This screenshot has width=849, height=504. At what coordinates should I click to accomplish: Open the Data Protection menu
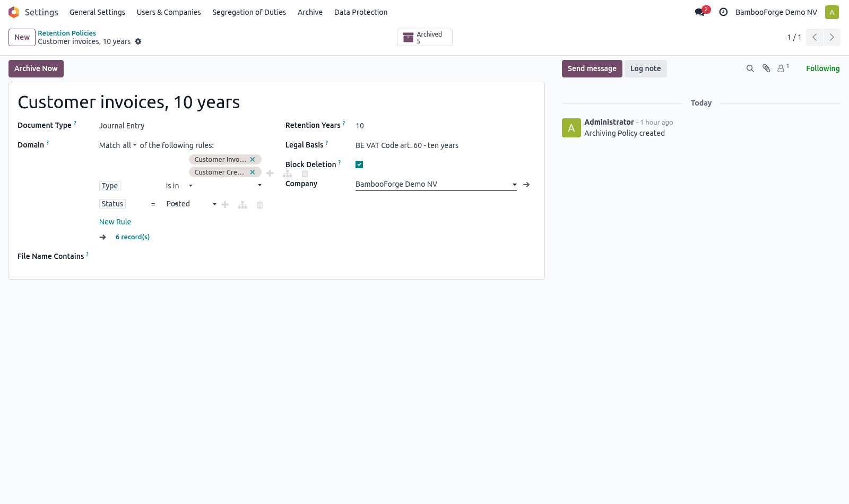[x=361, y=12]
